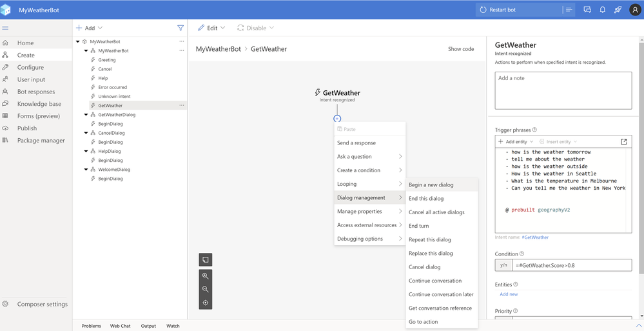Viewport: 644px width, 331px height.
Task: Collapse the WelcomeDialog tree node
Action: tap(86, 170)
